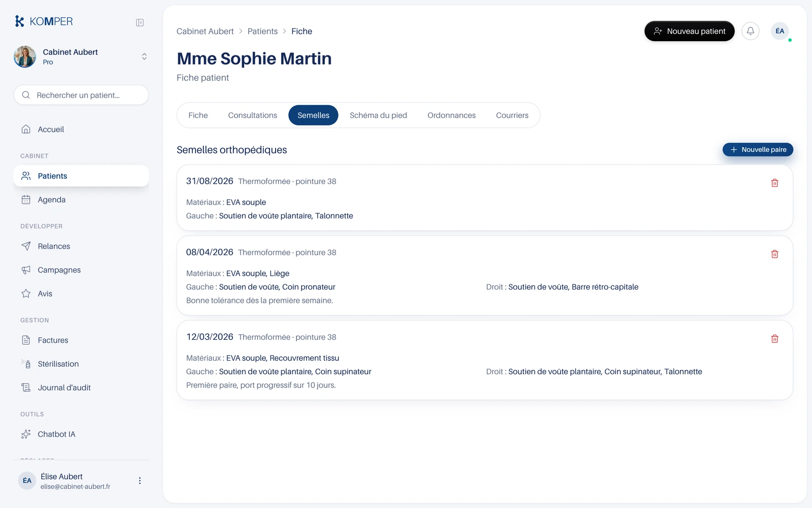Launch Chatbot IA tool

tap(81, 434)
